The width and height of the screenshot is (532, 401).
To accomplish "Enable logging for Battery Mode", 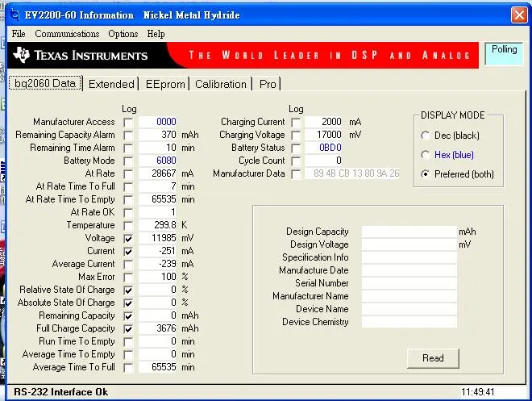I will click(x=128, y=161).
